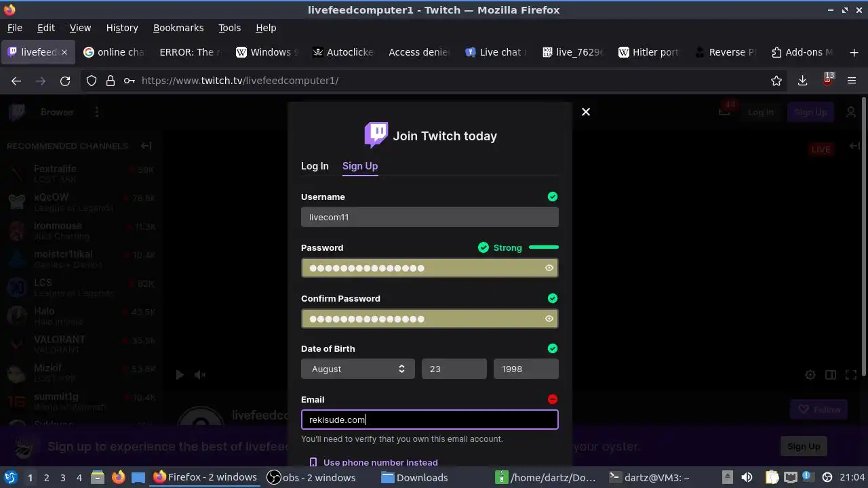The width and height of the screenshot is (868, 488).
Task: Open the dartz@VM3 terminal taskbar window
Action: point(649,477)
